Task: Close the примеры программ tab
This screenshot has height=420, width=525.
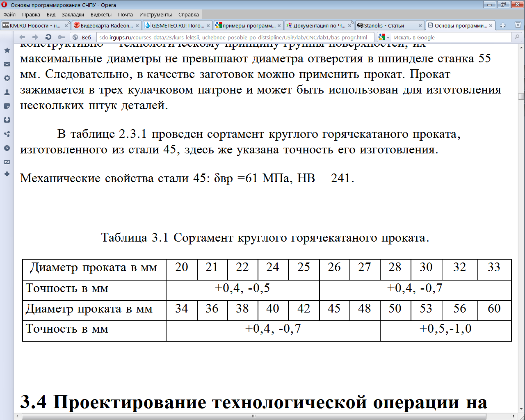Action: (279, 25)
